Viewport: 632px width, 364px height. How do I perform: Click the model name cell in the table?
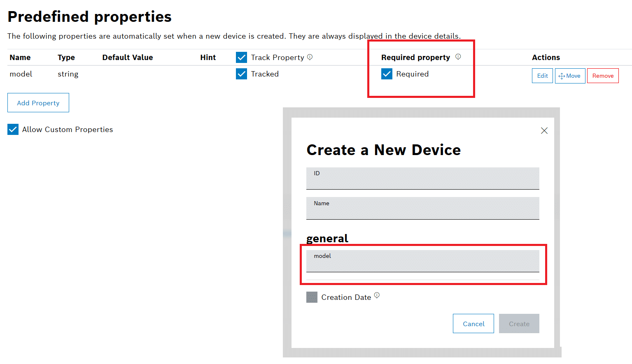(21, 74)
